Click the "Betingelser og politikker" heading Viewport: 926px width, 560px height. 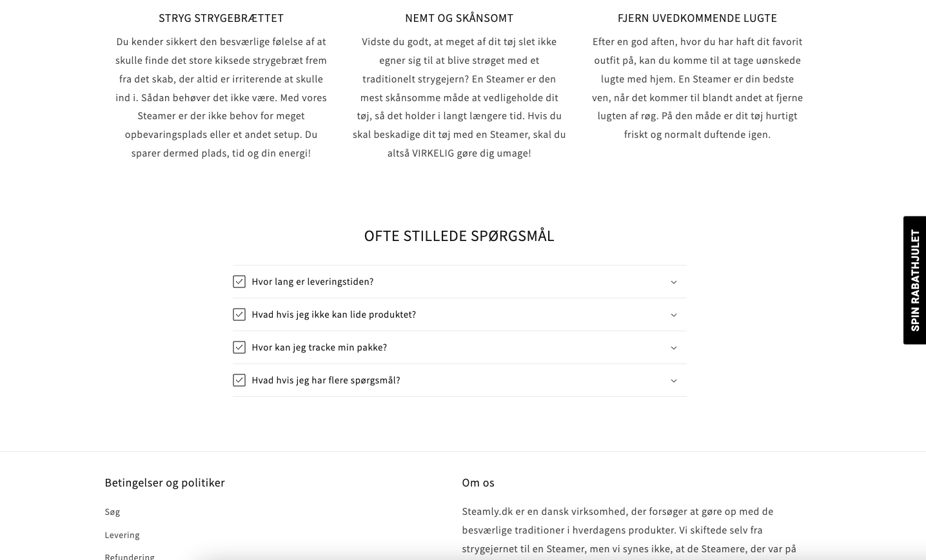click(164, 483)
